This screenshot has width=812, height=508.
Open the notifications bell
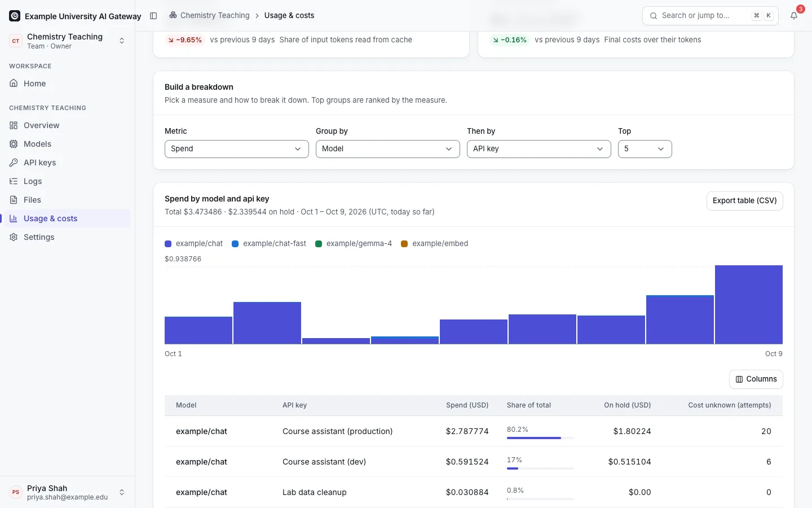794,16
